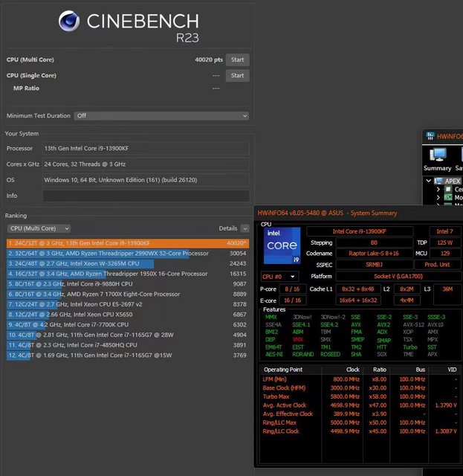Viewport: 463px width, 476px height.
Task: Start the CPU Multi Core test
Action: 237,59
